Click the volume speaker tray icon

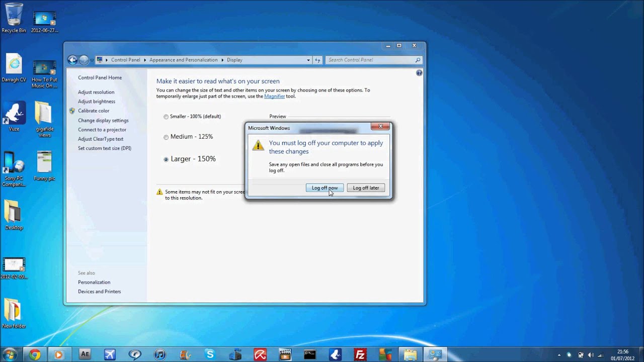click(x=590, y=355)
